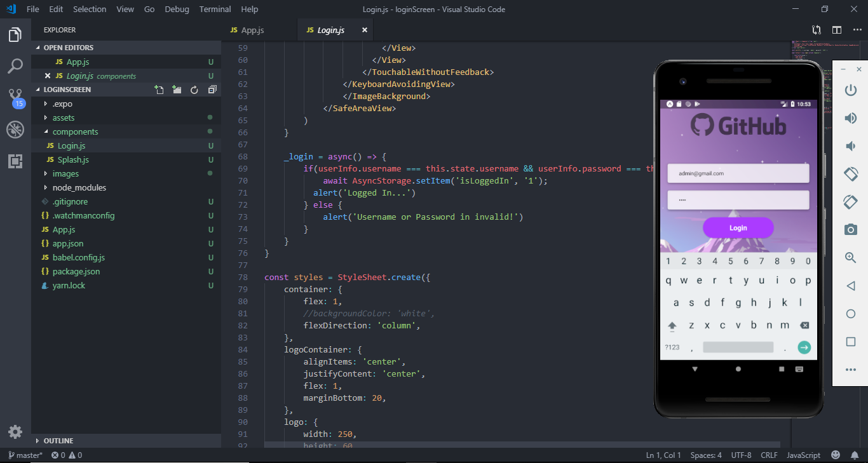Tap the purple Login button on phone

point(738,228)
